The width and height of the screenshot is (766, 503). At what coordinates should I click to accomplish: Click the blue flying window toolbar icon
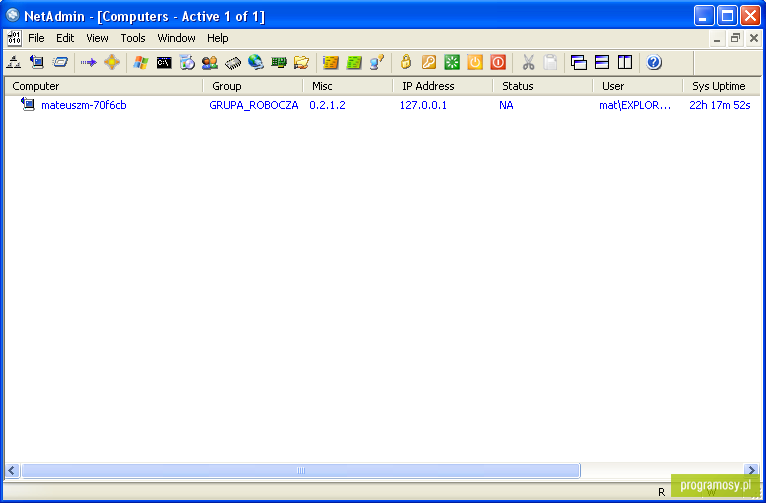coord(61,63)
